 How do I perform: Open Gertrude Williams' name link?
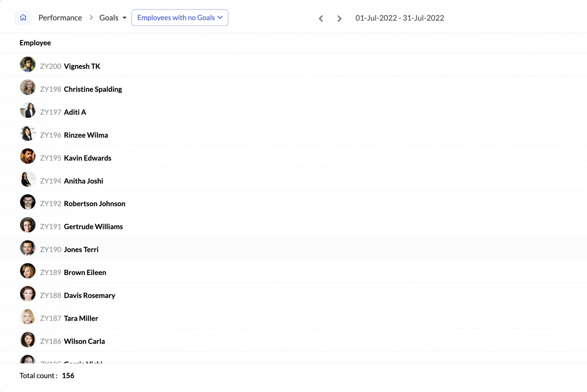(x=93, y=227)
